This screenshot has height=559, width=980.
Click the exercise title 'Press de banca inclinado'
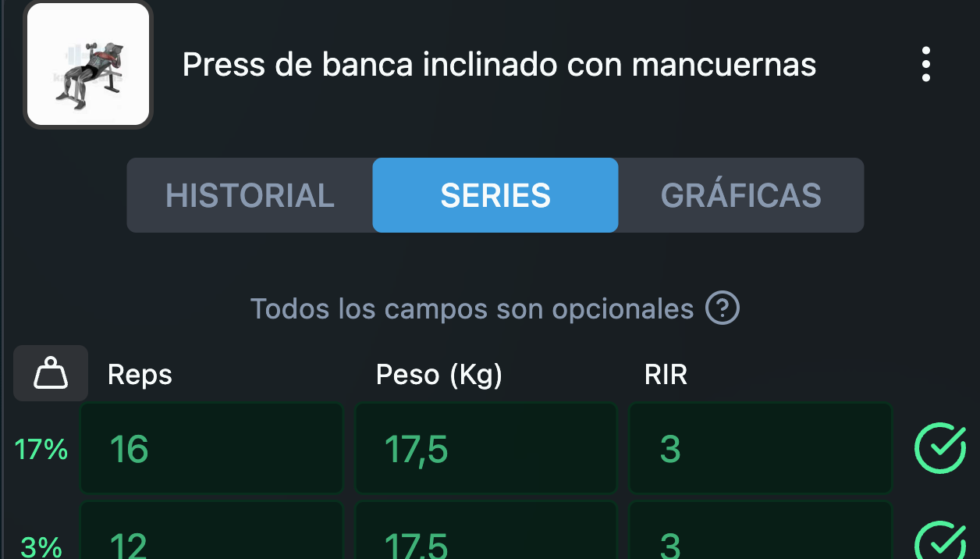499,65
